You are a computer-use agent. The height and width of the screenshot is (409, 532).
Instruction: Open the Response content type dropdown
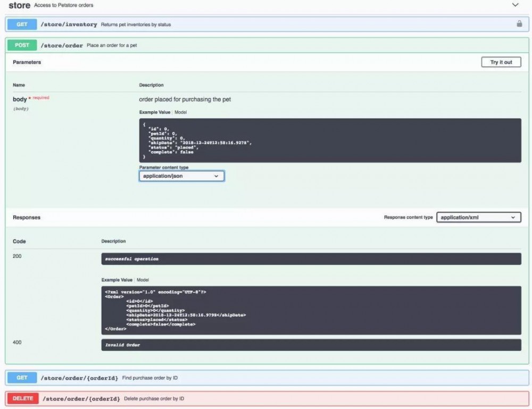pos(478,218)
